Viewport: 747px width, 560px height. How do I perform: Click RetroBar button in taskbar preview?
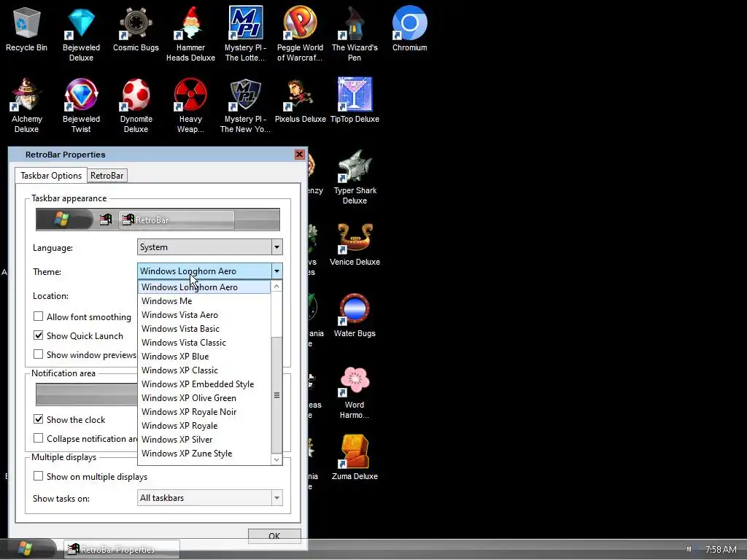click(177, 220)
